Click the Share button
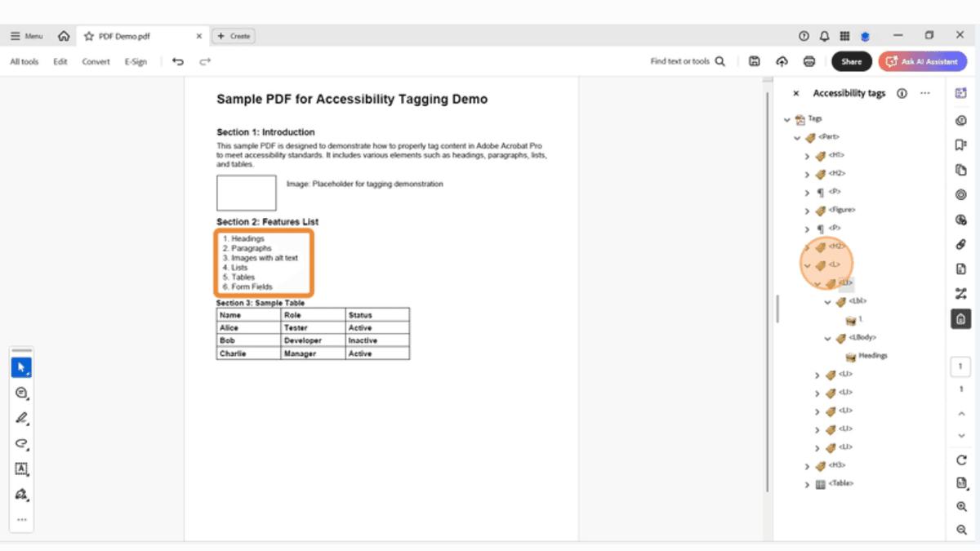980x551 pixels. click(851, 61)
